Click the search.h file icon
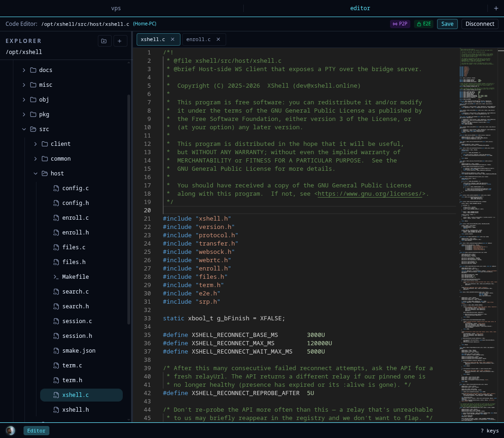 pos(56,306)
